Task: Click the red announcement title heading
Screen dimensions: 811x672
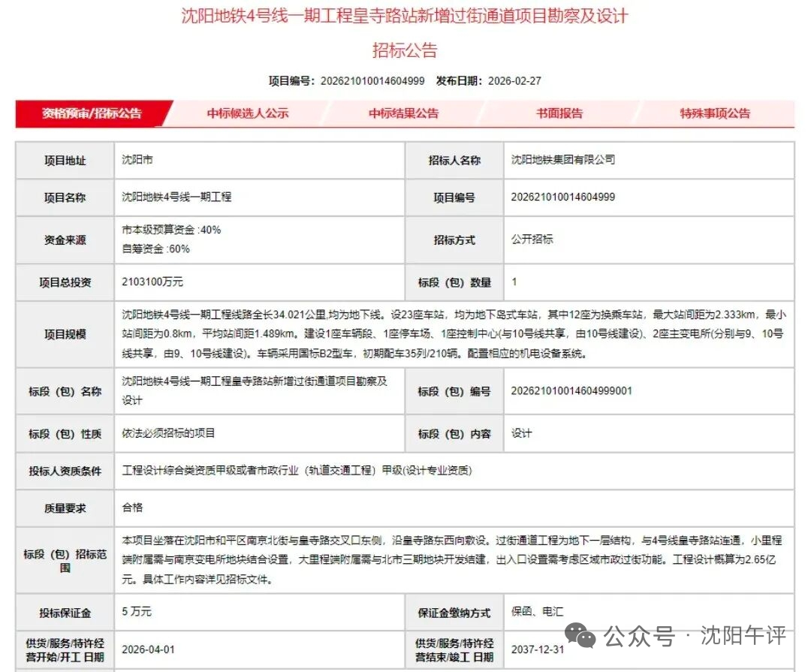Action: pyautogui.click(x=405, y=17)
